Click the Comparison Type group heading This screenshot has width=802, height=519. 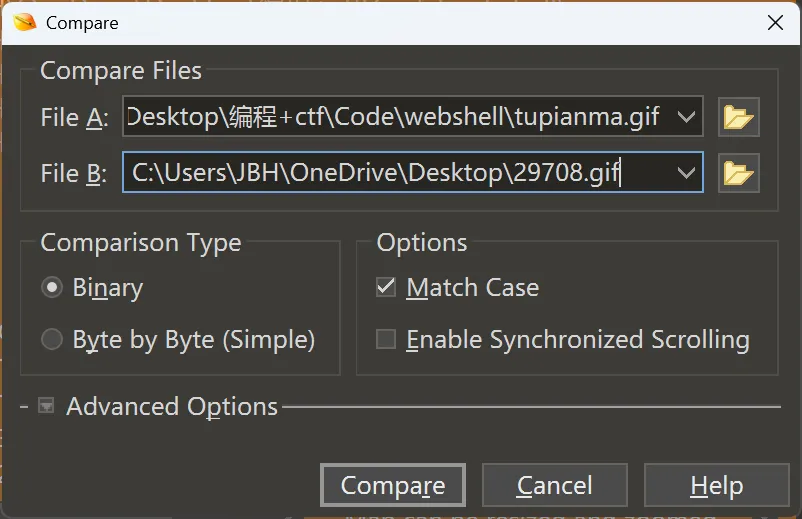[140, 243]
